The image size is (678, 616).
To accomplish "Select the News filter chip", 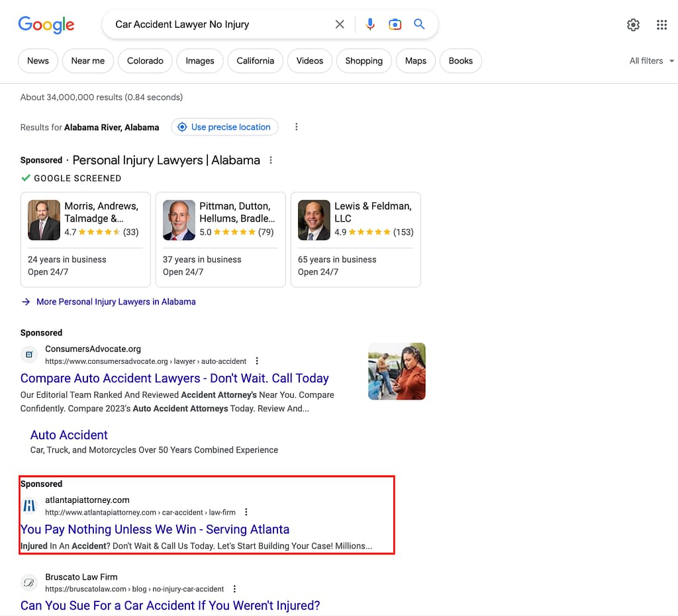I will 38,61.
